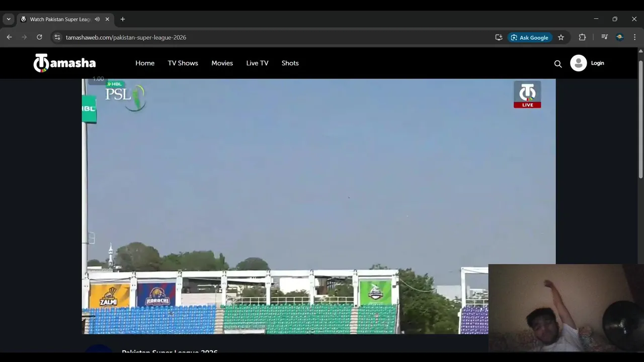This screenshot has width=644, height=362.
Task: Click the HBL PSL logo on video
Action: (125, 96)
